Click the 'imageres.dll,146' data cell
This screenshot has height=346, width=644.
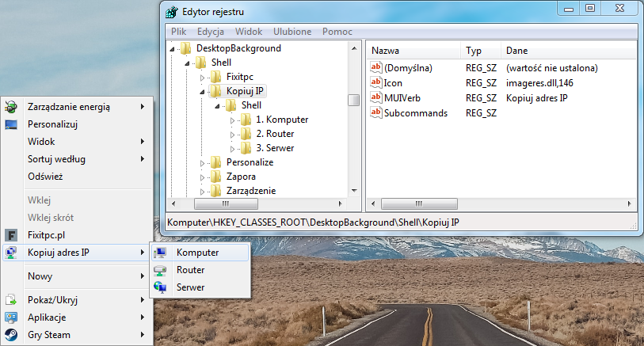point(539,83)
